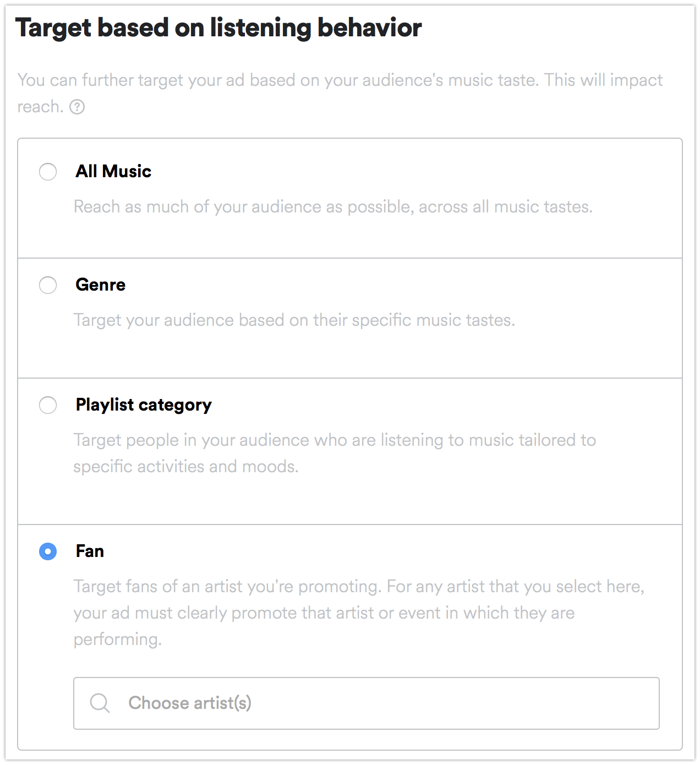
Task: Click the Playlist category label
Action: [143, 405]
